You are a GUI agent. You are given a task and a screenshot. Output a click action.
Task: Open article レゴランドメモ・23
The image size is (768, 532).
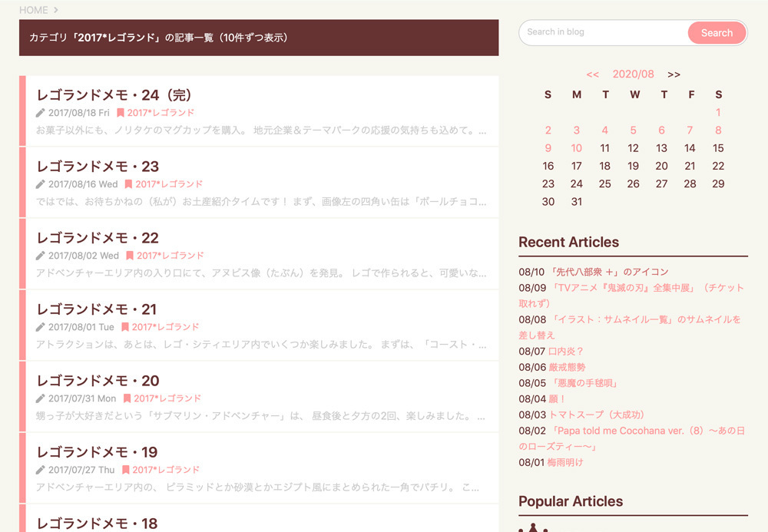coord(98,167)
